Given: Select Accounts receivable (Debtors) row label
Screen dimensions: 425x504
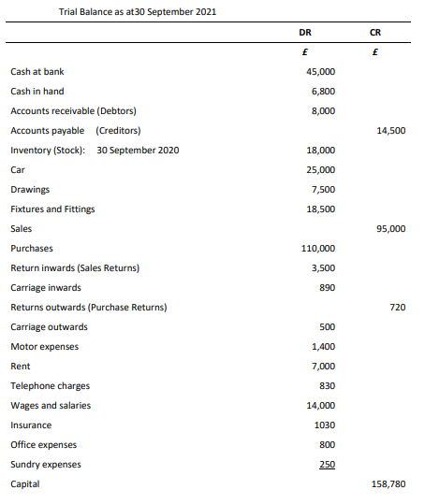Looking at the screenshot, I should pyautogui.click(x=73, y=111).
